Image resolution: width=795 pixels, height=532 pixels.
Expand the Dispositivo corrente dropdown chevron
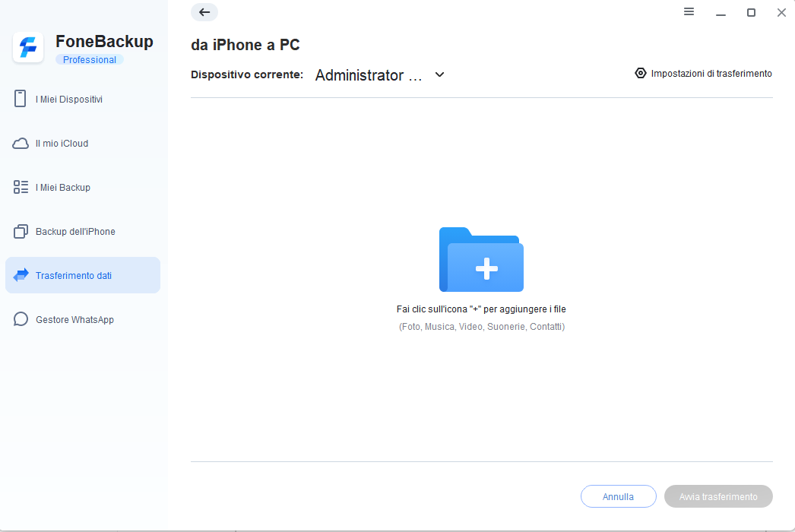tap(439, 74)
